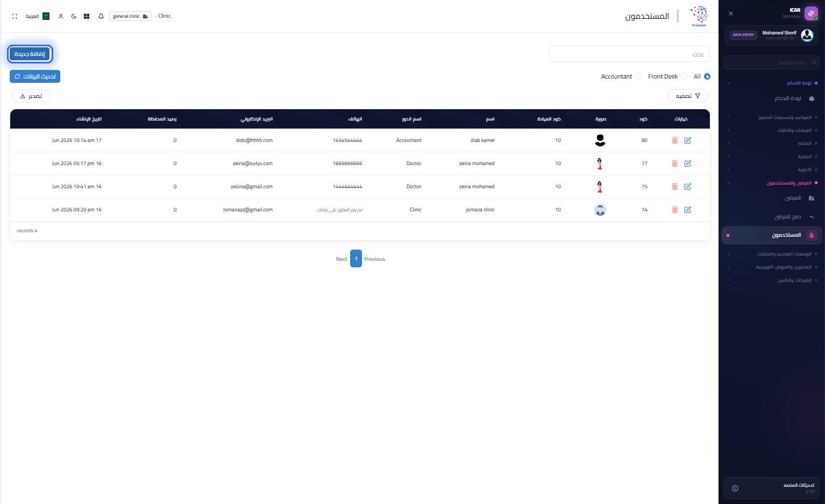This screenshot has width=825, height=504.
Task: Open the notifications bell icon
Action: point(101,16)
